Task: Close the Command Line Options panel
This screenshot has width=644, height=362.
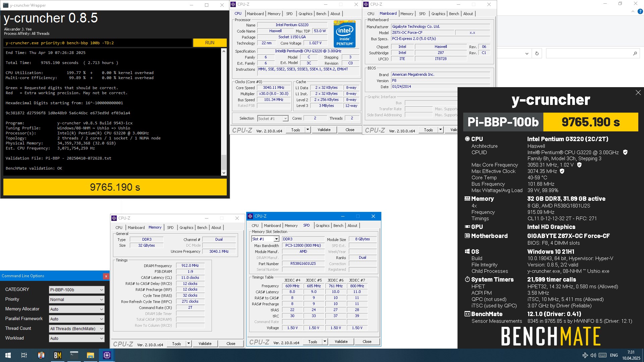Action: point(106,276)
